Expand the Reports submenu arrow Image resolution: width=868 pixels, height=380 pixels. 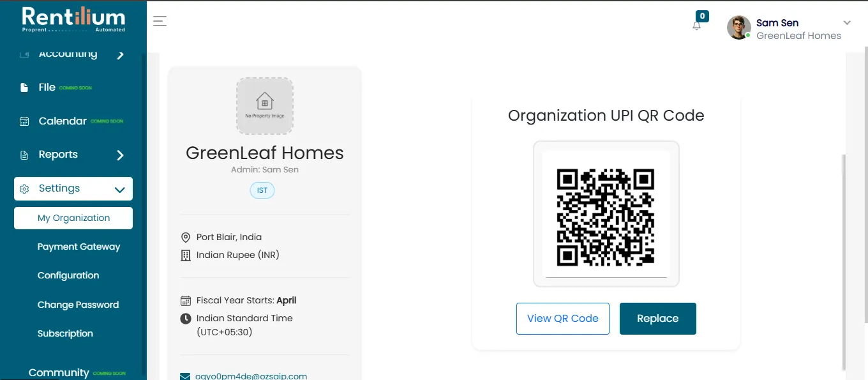click(121, 155)
